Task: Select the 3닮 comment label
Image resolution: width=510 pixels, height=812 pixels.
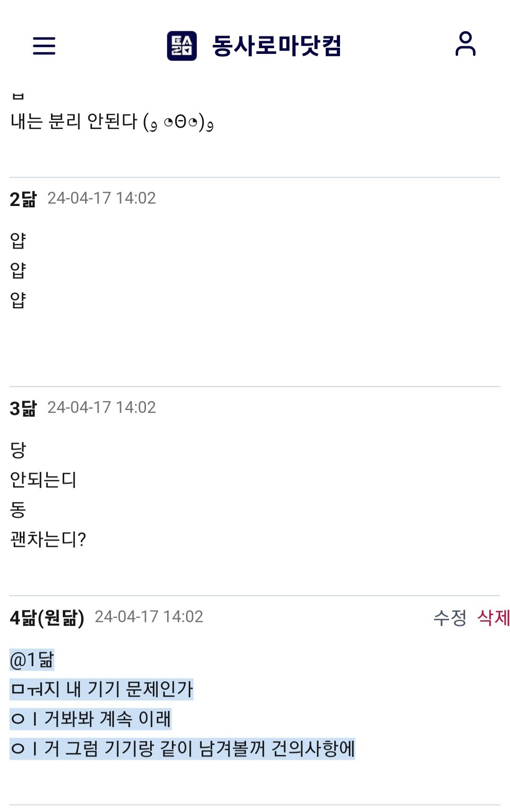Action: [23, 408]
